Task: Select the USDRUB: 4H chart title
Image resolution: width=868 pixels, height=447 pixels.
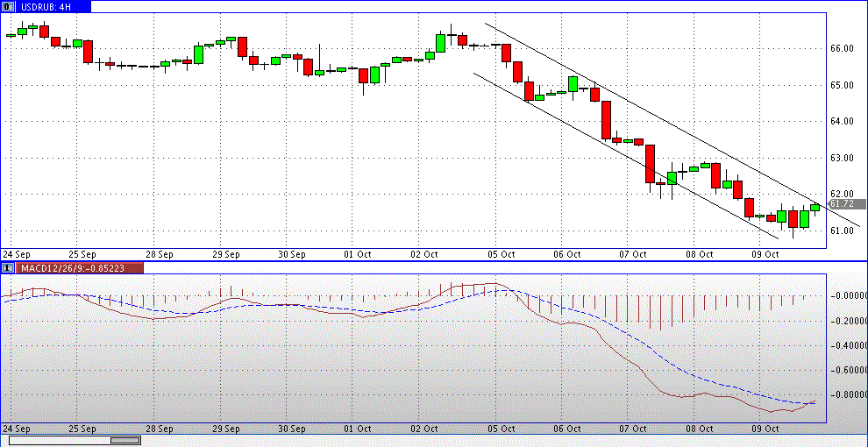Action: click(46, 6)
